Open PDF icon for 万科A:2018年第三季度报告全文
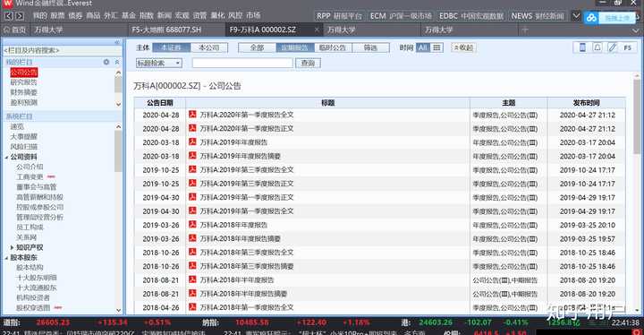 pos(192,252)
